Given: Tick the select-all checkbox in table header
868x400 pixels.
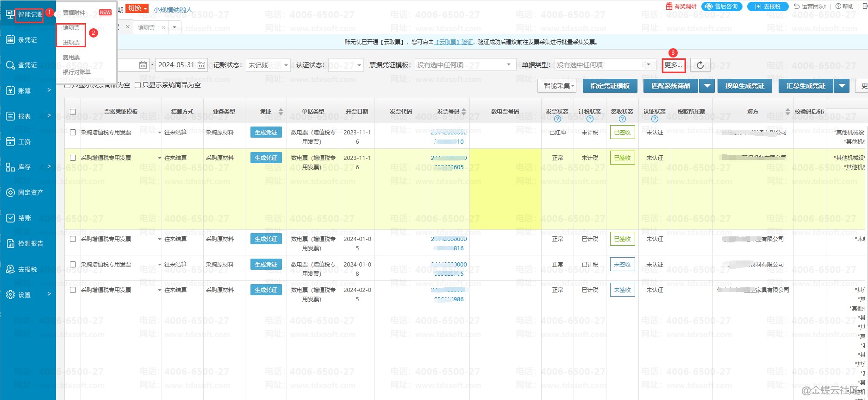Looking at the screenshot, I should pos(73,112).
